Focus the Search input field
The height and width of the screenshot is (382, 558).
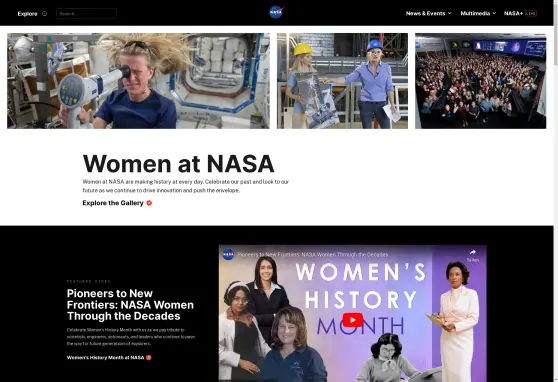point(86,14)
